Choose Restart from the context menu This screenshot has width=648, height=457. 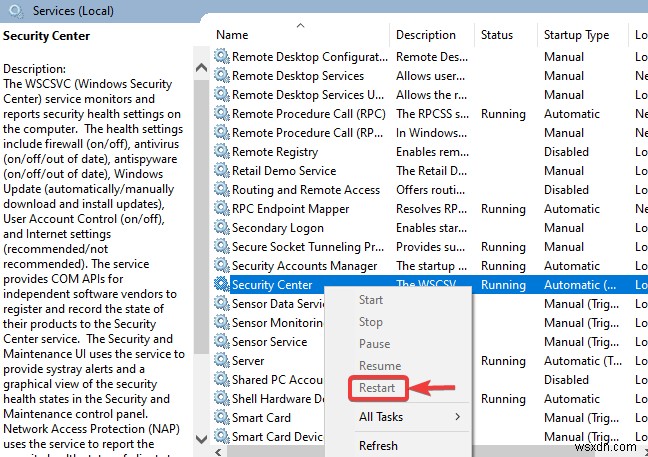377,388
